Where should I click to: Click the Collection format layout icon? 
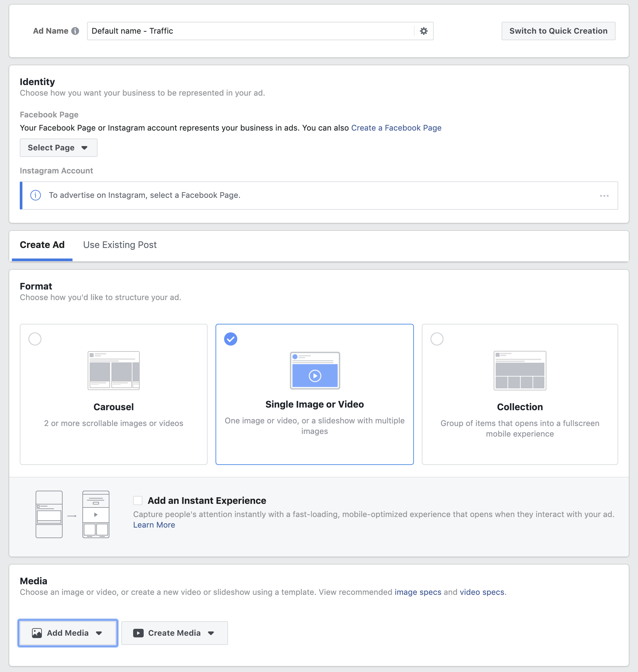coord(519,371)
